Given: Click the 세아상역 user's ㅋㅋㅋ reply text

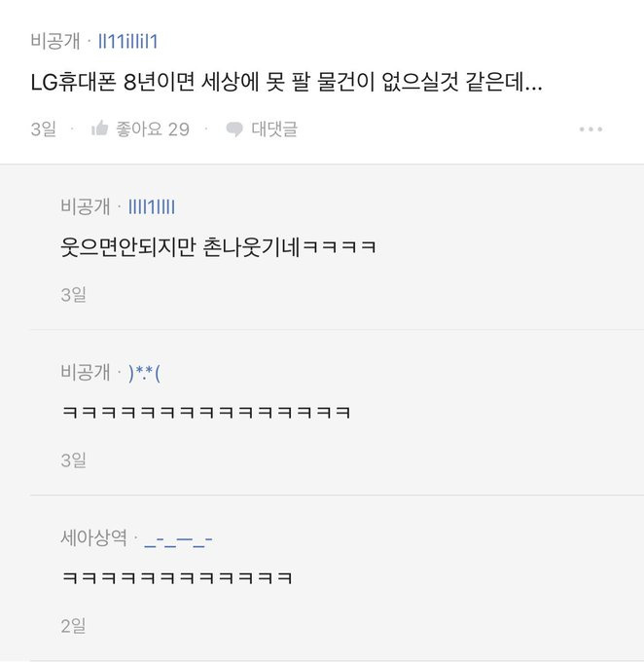Looking at the screenshot, I should point(177,579).
